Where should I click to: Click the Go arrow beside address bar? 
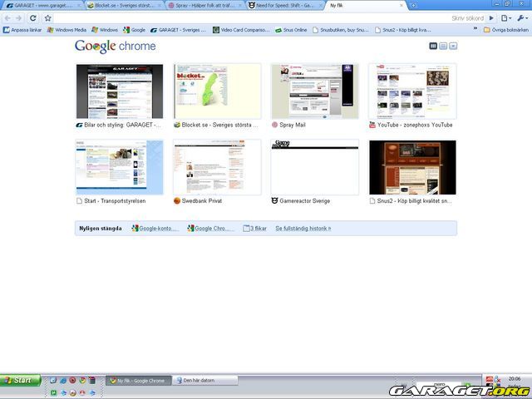click(491, 17)
